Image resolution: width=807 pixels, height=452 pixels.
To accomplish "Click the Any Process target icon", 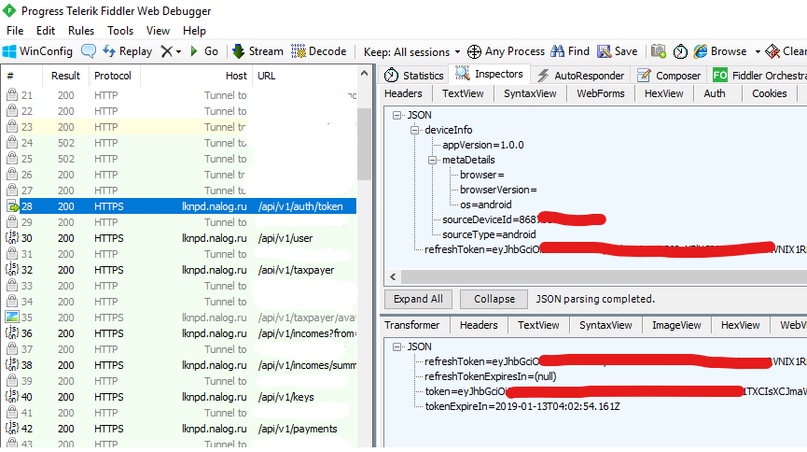I will pos(474,51).
